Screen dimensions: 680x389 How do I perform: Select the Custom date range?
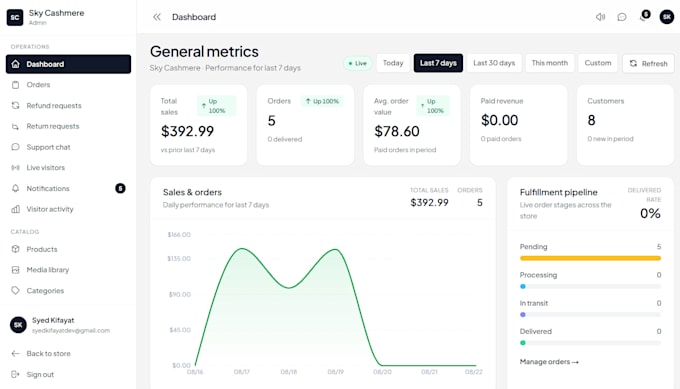598,63
